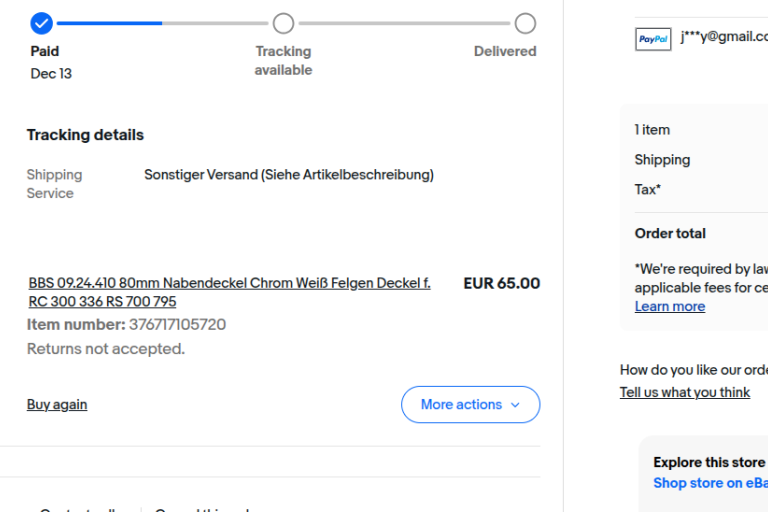Click the Explore this store heading

click(x=709, y=462)
